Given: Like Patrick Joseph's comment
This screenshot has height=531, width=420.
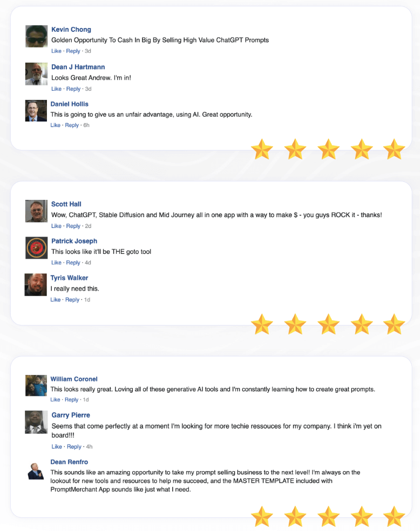Looking at the screenshot, I should point(57,263).
